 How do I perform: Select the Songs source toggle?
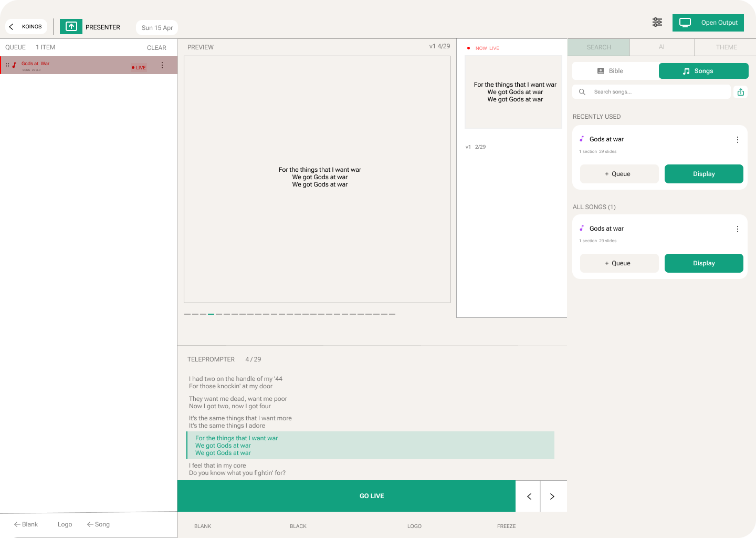(x=703, y=71)
